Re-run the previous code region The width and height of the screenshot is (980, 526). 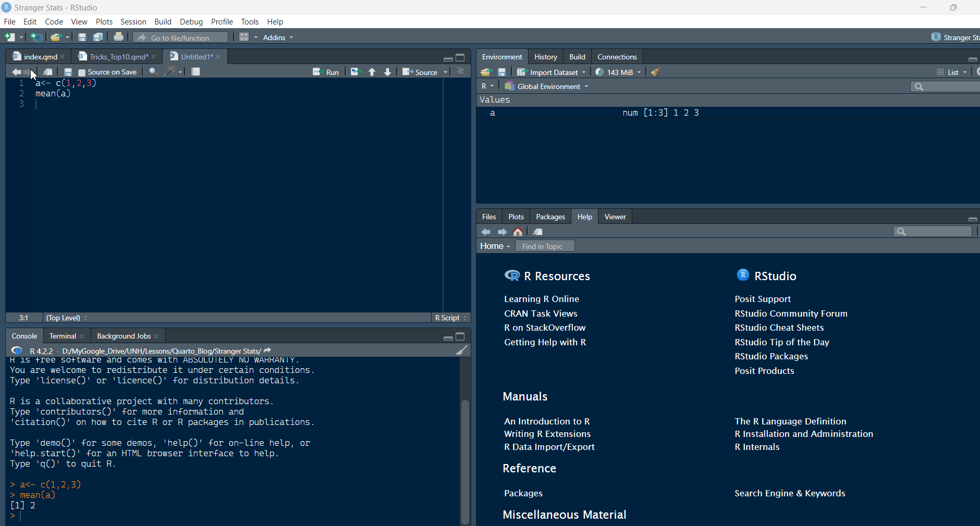356,72
